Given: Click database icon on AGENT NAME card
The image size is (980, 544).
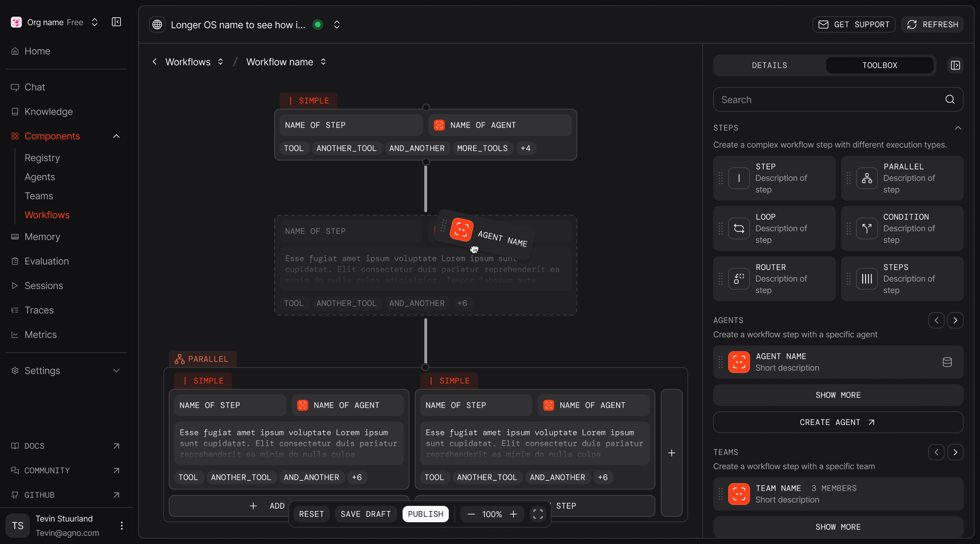Looking at the screenshot, I should tap(947, 362).
